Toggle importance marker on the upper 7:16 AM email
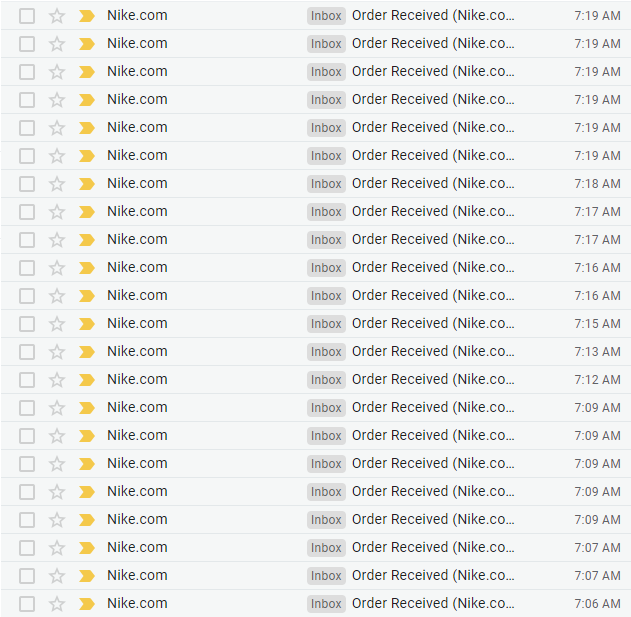The width and height of the screenshot is (631, 617). click(87, 268)
